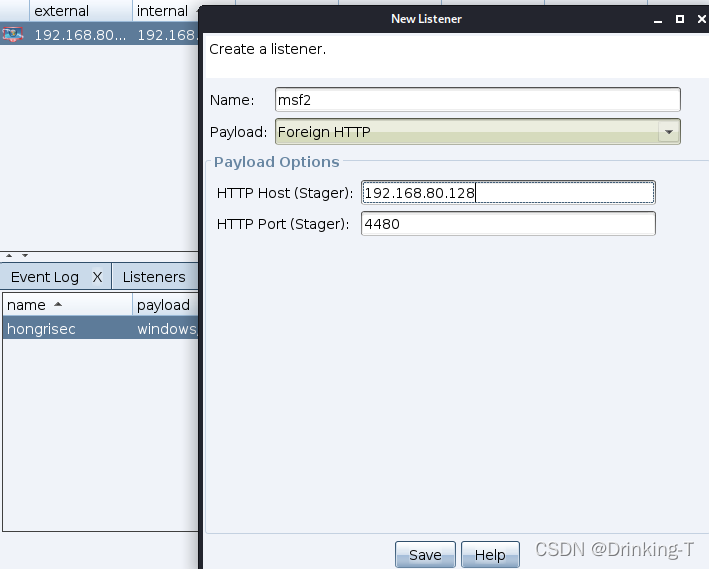Open Help for the listener dialog

[490, 555]
